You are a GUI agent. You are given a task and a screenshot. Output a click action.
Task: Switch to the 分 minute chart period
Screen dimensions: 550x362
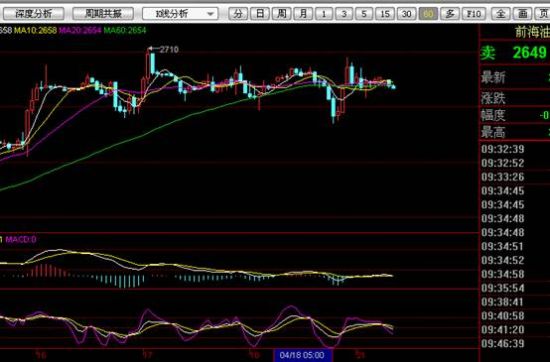pos(238,14)
